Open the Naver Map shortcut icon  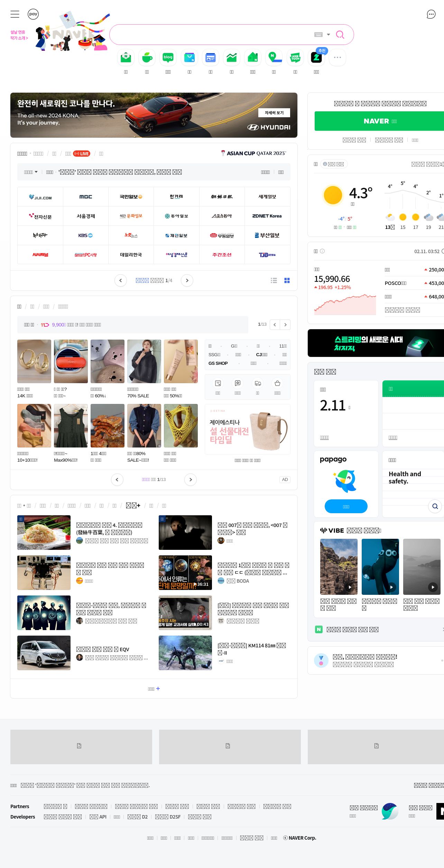(x=274, y=57)
